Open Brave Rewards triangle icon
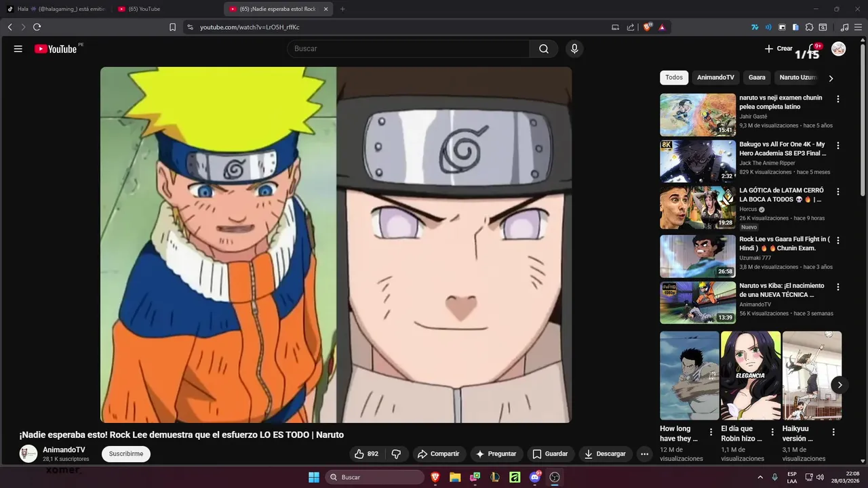Screen dimensions: 868x488 click(x=662, y=27)
